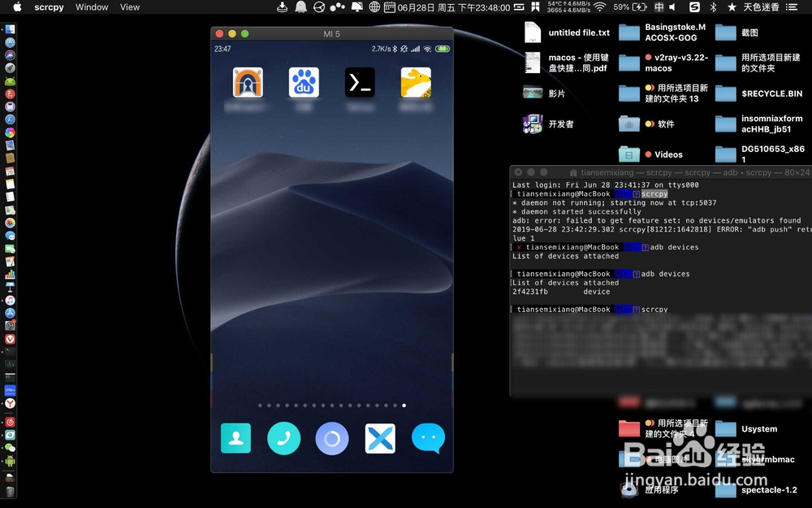Open WeChat from the Dock
The height and width of the screenshot is (508, 812).
pos(10,448)
